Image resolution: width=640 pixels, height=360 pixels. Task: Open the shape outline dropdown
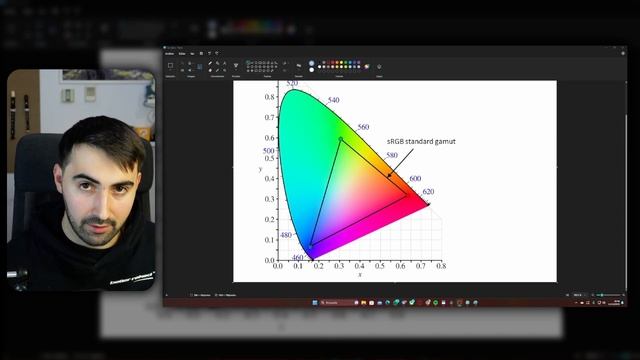tap(284, 63)
